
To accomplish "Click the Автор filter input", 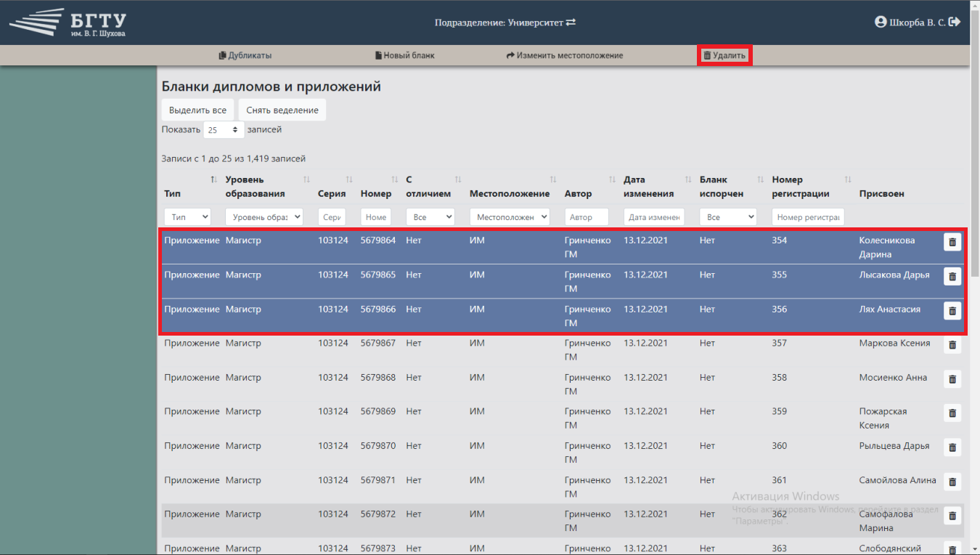I will tap(587, 217).
